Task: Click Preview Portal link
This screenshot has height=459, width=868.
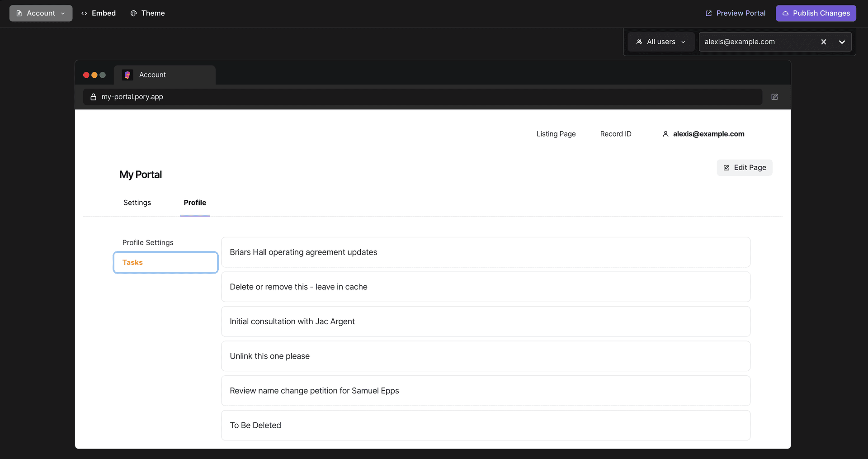Action: click(x=736, y=13)
